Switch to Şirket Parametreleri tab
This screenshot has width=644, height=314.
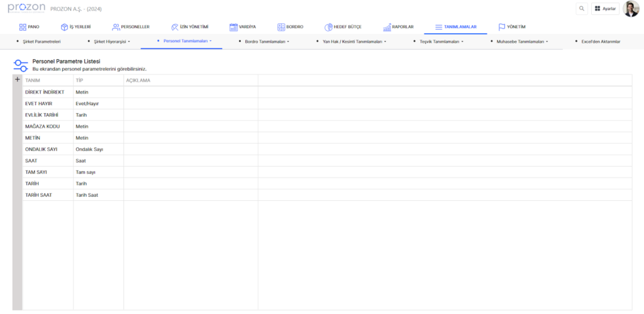click(x=42, y=42)
